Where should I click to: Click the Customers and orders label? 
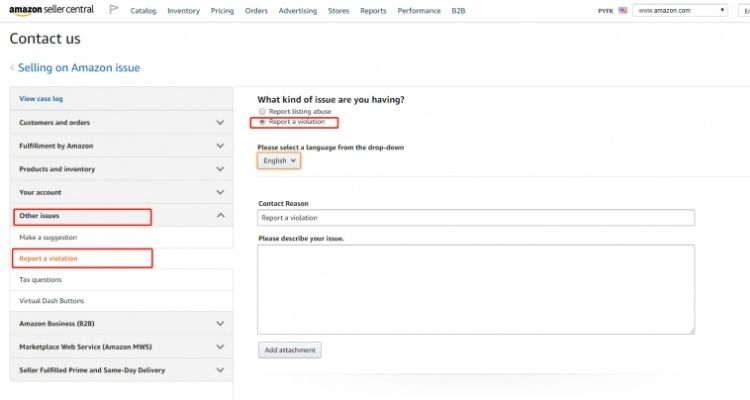click(x=55, y=122)
